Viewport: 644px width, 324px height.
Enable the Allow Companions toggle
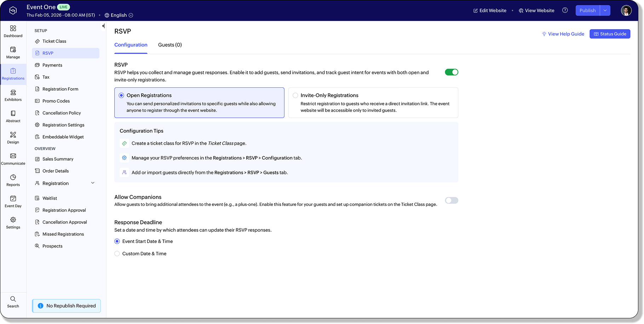(452, 201)
